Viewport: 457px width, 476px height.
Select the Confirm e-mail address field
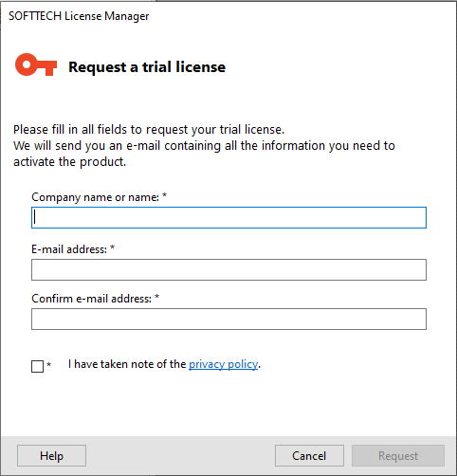[228, 319]
